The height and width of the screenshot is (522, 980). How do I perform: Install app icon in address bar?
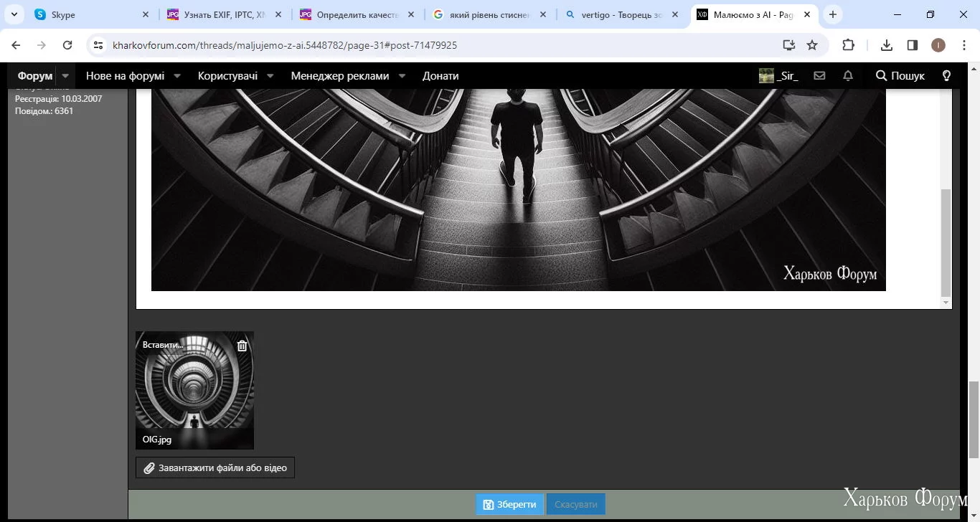[x=789, y=45]
